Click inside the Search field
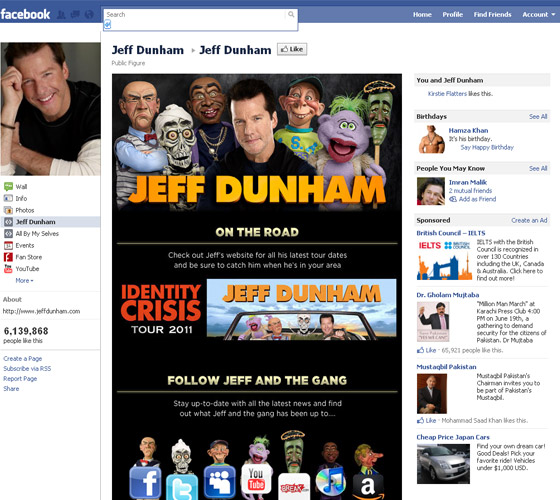560x500 pixels. point(195,15)
